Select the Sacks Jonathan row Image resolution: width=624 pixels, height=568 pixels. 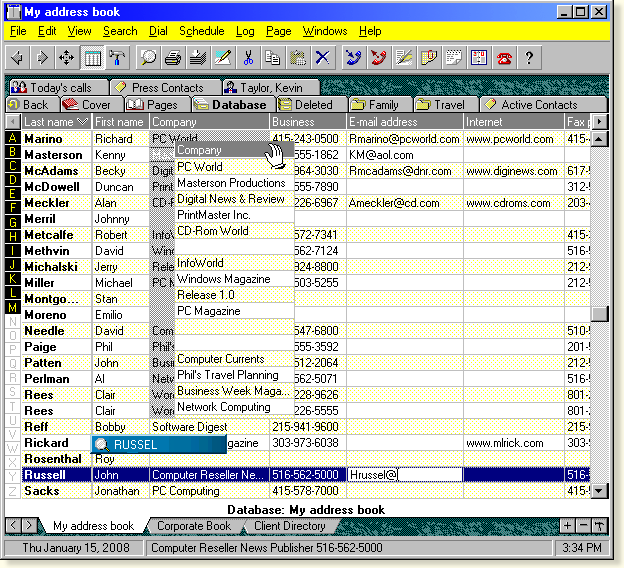coord(306,491)
